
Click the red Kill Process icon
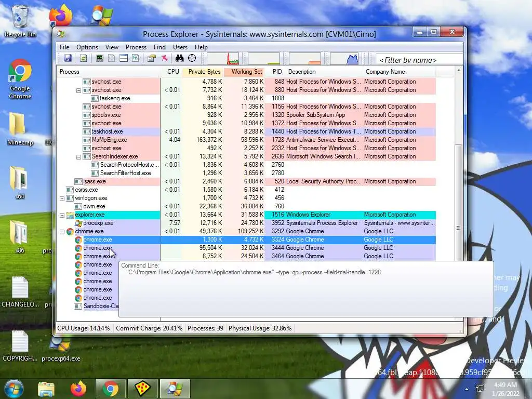click(164, 58)
